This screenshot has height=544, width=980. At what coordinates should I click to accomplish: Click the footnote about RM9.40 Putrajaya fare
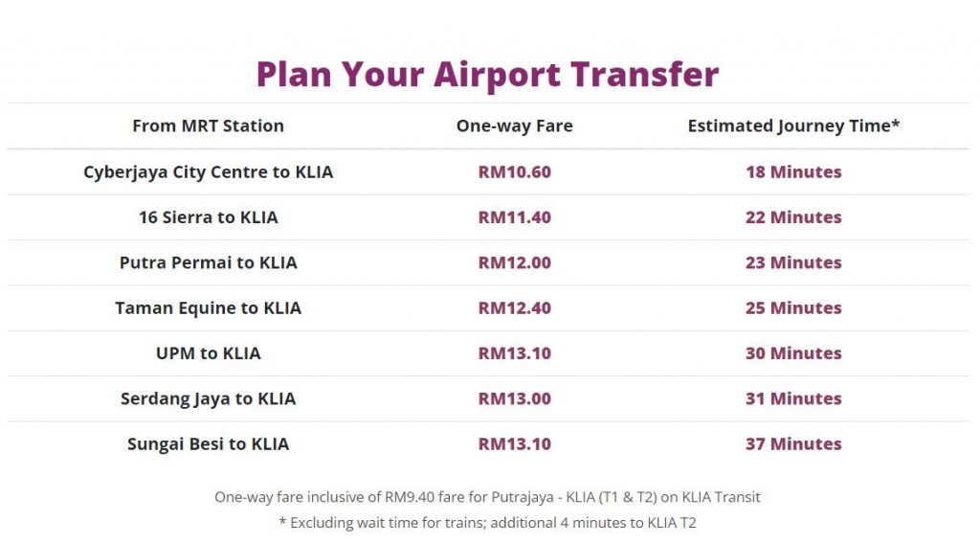click(487, 497)
